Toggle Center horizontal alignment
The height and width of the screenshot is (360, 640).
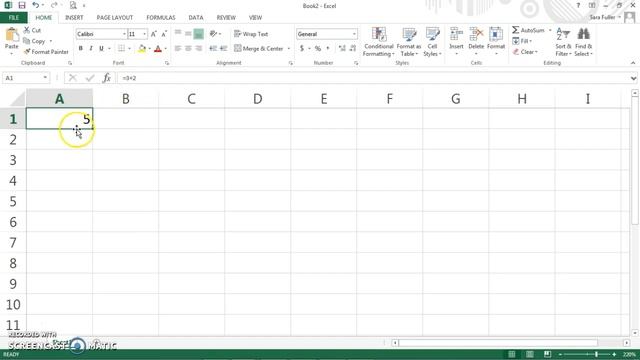pos(188,48)
